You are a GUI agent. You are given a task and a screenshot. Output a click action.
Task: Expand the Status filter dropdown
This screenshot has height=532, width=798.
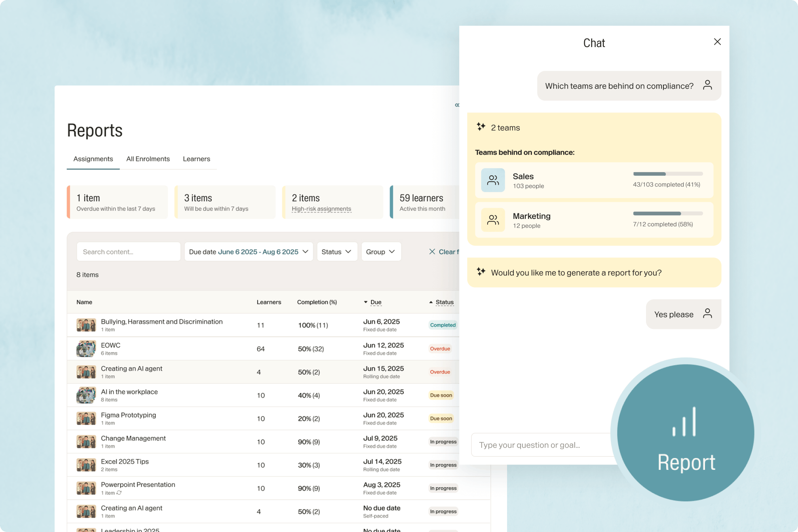[336, 252]
